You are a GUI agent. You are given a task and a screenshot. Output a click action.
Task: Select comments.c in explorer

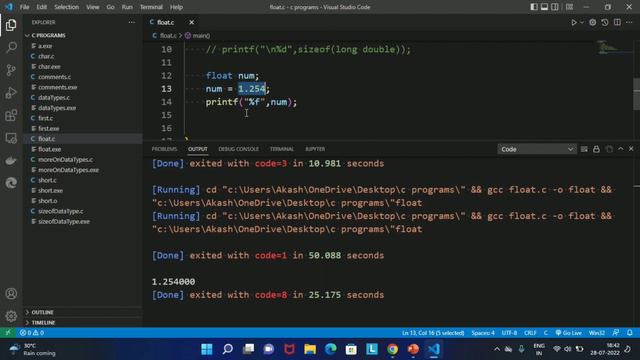54,77
